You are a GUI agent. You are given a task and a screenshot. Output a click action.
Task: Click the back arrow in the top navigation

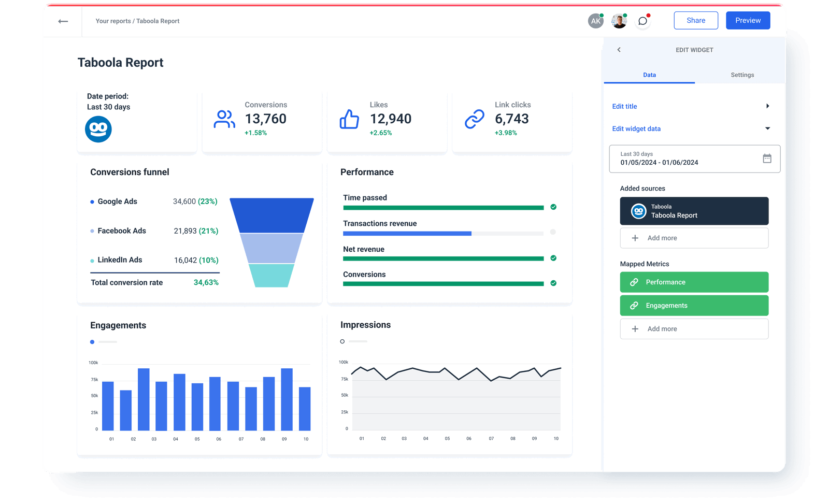click(63, 21)
